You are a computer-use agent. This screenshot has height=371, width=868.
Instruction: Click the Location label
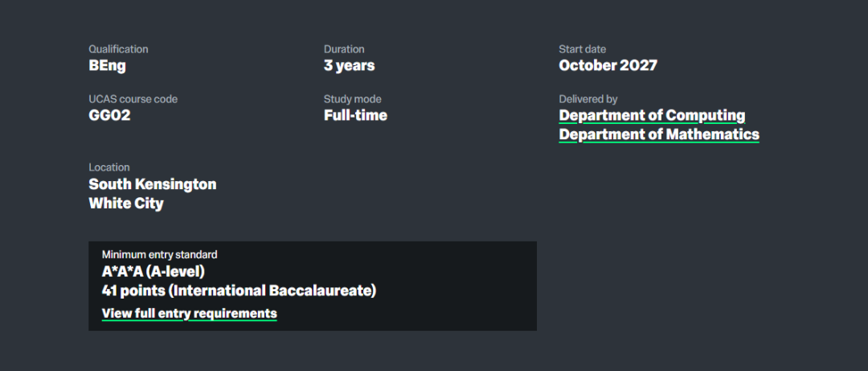[x=108, y=167]
